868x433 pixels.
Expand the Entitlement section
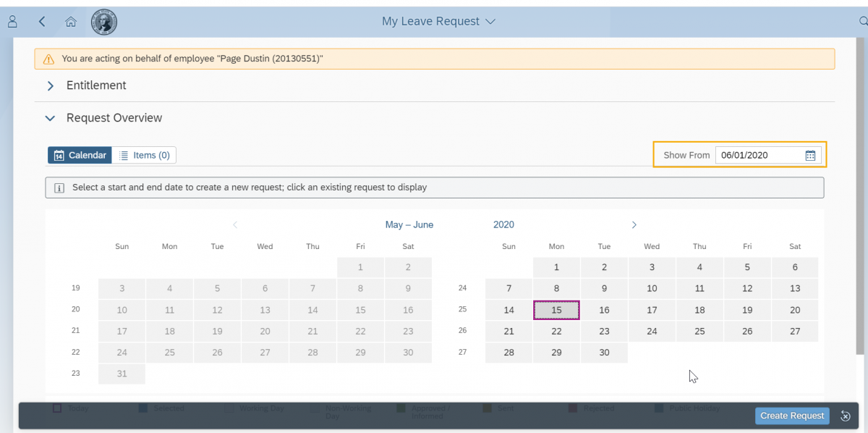[51, 85]
